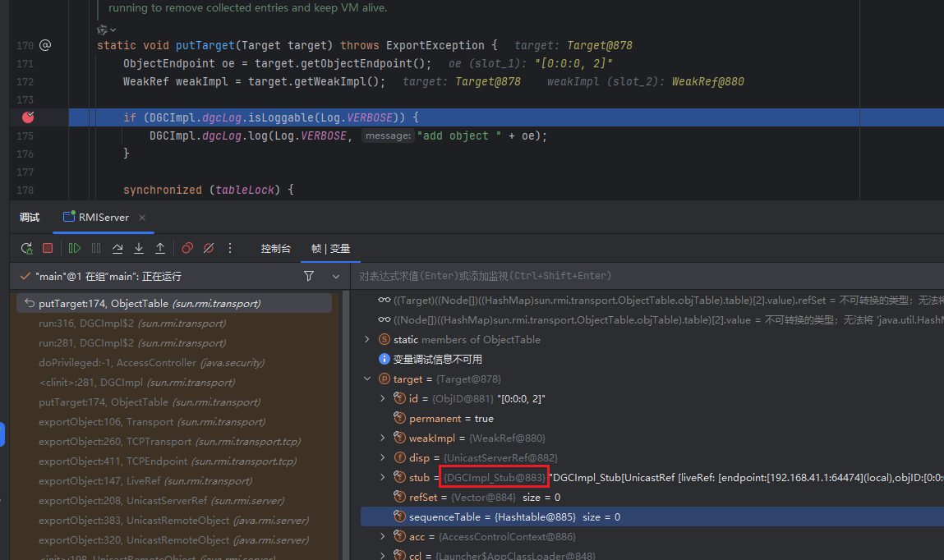Switch to the 控制台 console tab

click(x=275, y=248)
